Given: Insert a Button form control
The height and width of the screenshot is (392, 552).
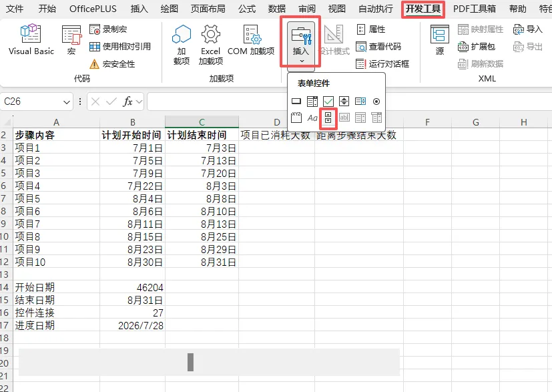Looking at the screenshot, I should pos(296,102).
